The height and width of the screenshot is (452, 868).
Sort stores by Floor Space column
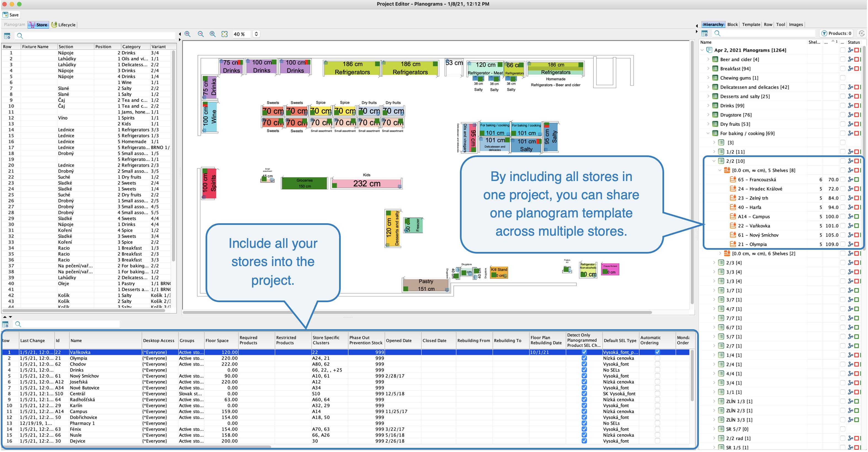tap(221, 341)
